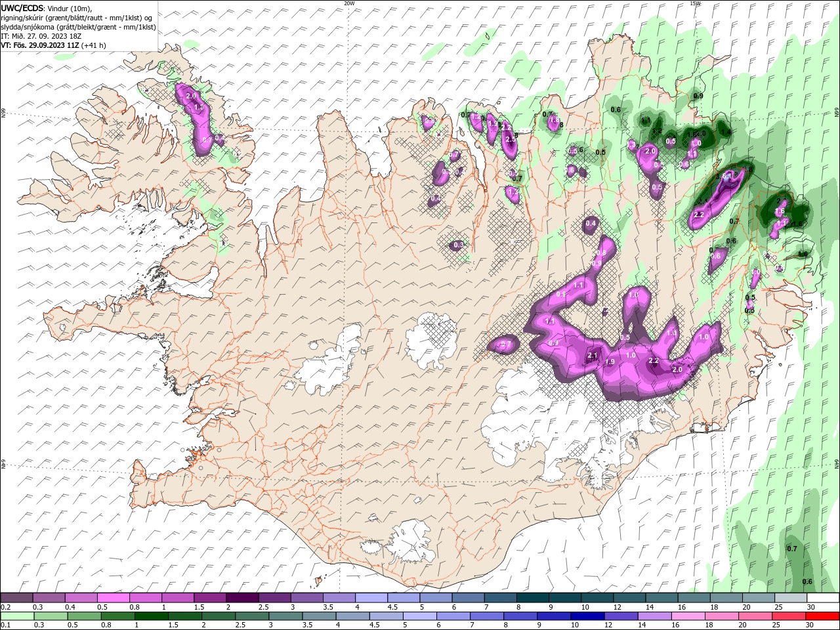Pick the upper scale swatch between 4 and 4.5
Screen dimensions: 840x630
371,598
